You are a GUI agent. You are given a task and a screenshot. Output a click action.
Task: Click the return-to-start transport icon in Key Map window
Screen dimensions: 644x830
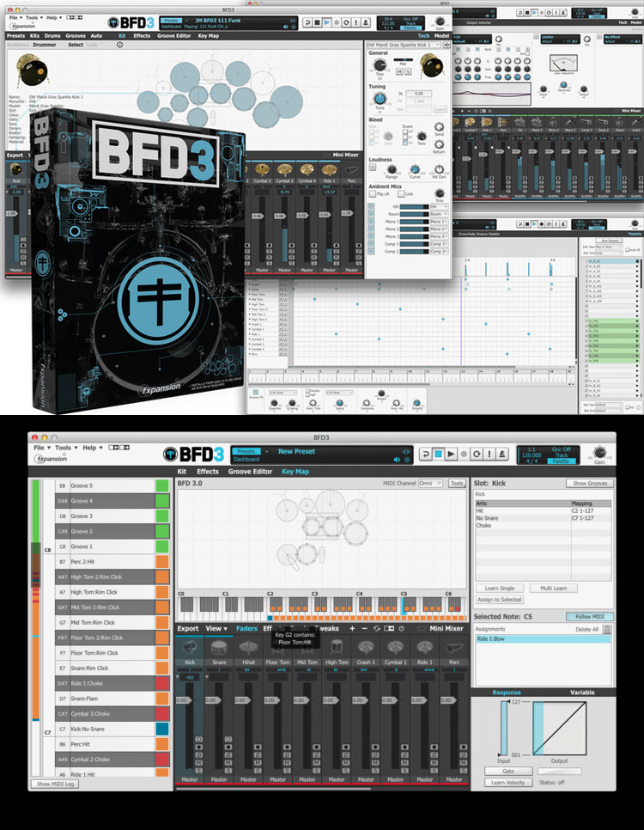[426, 455]
